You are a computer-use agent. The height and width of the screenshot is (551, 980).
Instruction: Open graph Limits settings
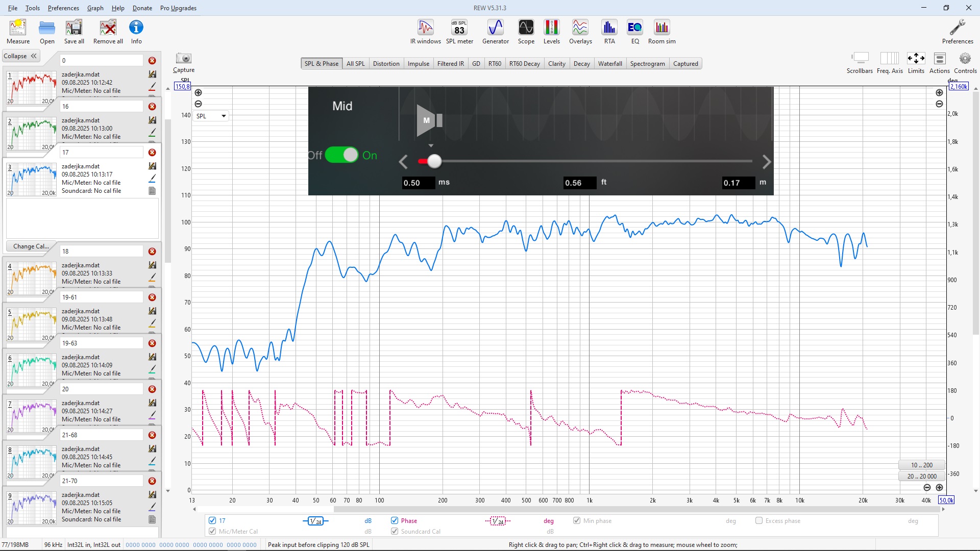pos(916,62)
